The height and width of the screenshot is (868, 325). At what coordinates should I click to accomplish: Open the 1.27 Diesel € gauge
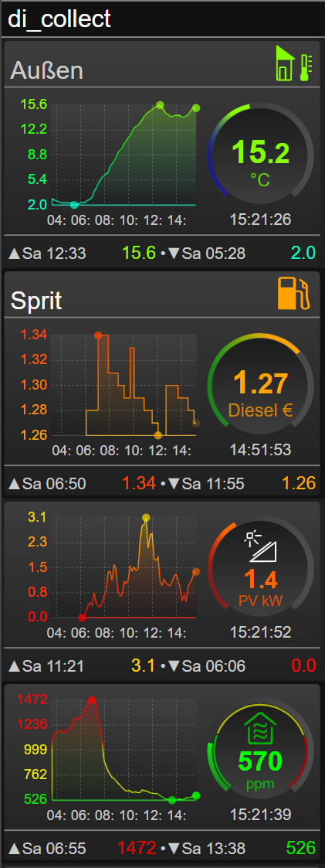coord(260,386)
